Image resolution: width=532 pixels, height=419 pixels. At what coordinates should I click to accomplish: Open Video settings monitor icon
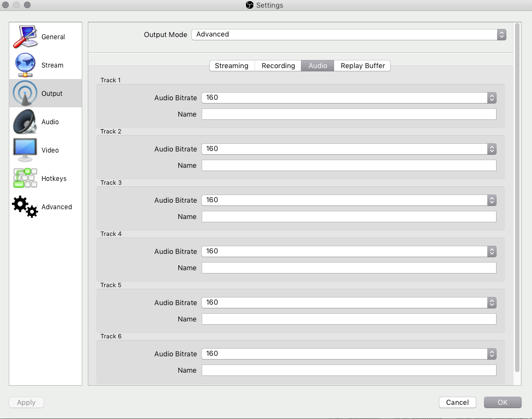click(x=25, y=150)
